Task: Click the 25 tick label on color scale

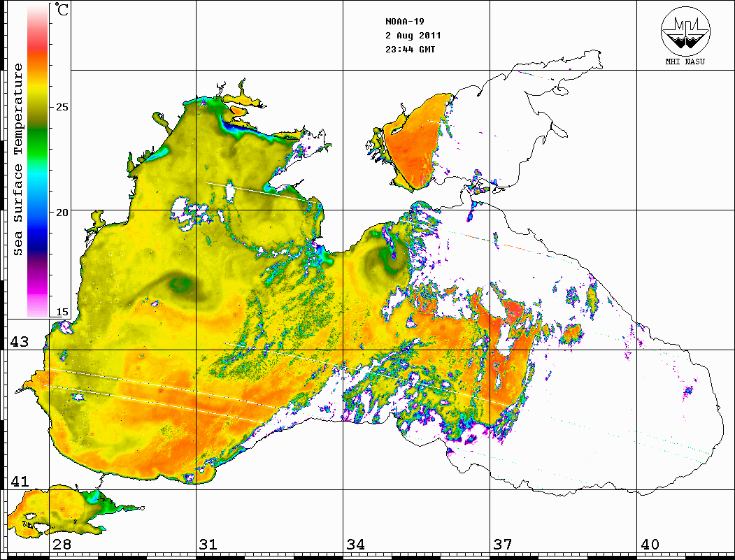Action: (62, 107)
